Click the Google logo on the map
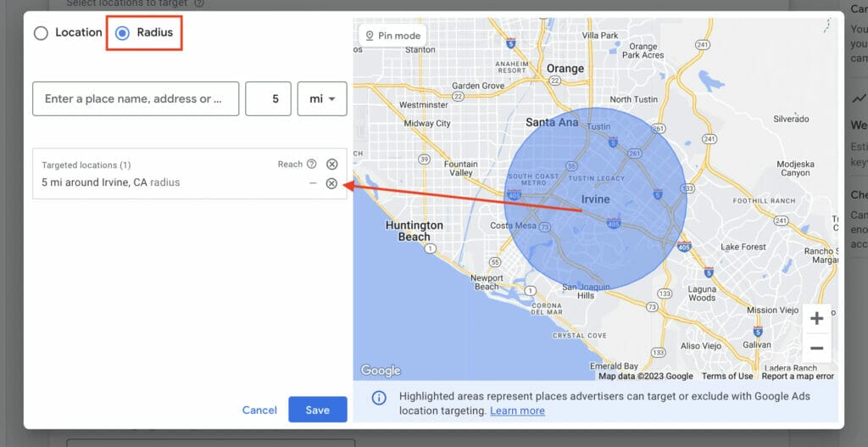 coord(380,371)
